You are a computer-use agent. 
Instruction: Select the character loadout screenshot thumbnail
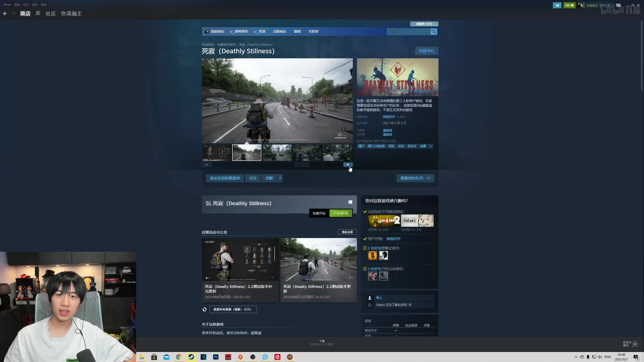coord(217,153)
